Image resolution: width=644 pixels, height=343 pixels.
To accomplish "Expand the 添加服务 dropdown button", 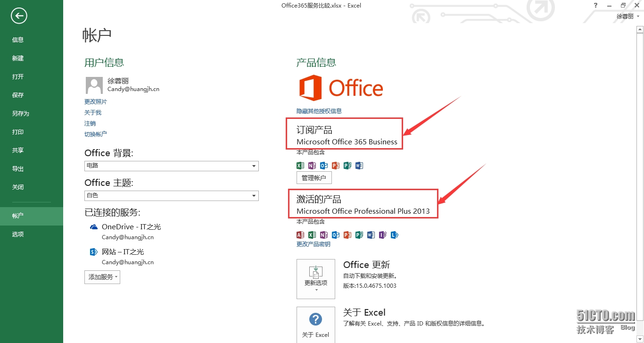I will tap(102, 277).
